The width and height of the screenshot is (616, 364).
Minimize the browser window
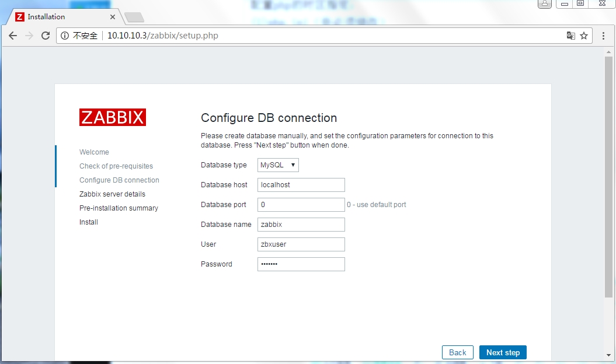point(565,3)
